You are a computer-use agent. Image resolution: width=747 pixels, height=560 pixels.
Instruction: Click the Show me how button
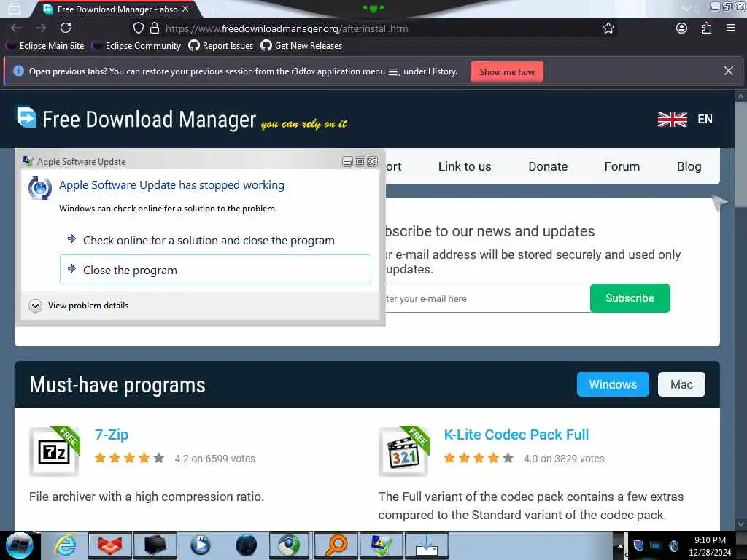click(507, 72)
